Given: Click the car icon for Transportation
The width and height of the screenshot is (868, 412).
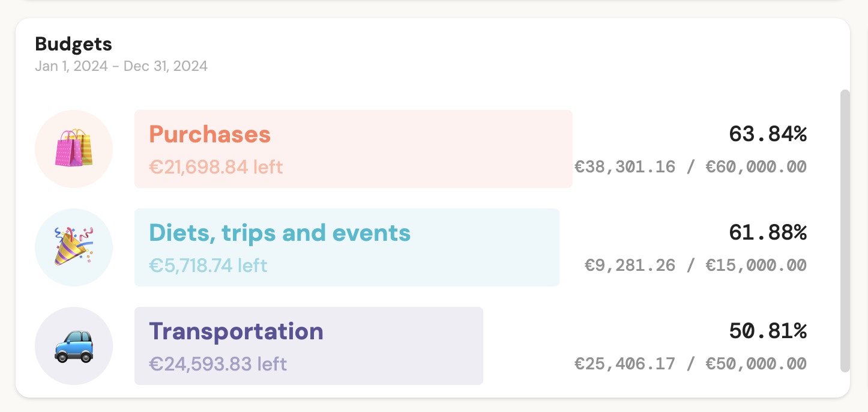Looking at the screenshot, I should [73, 346].
